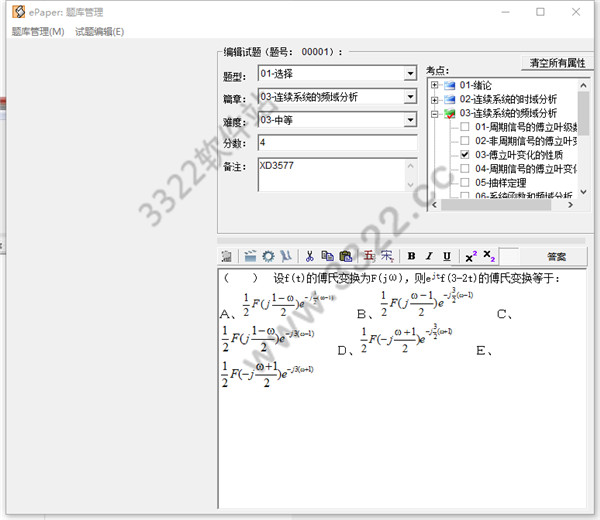Click the tree's vertical scrollbar thumb
600x520 pixels.
pyautogui.click(x=583, y=113)
